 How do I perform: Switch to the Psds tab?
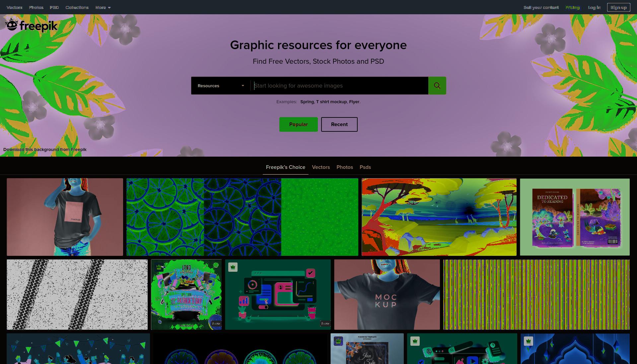(x=365, y=167)
